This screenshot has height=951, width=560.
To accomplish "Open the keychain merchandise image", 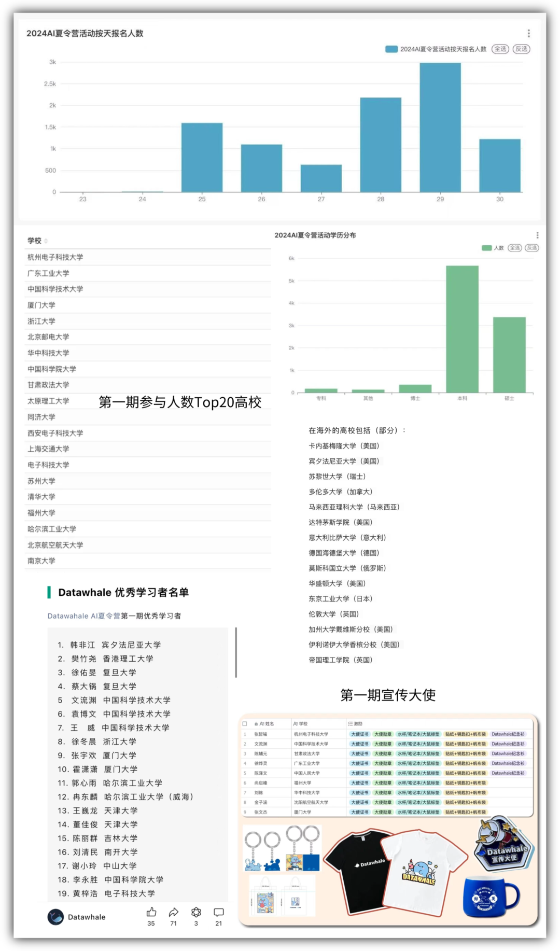I will click(x=282, y=848).
